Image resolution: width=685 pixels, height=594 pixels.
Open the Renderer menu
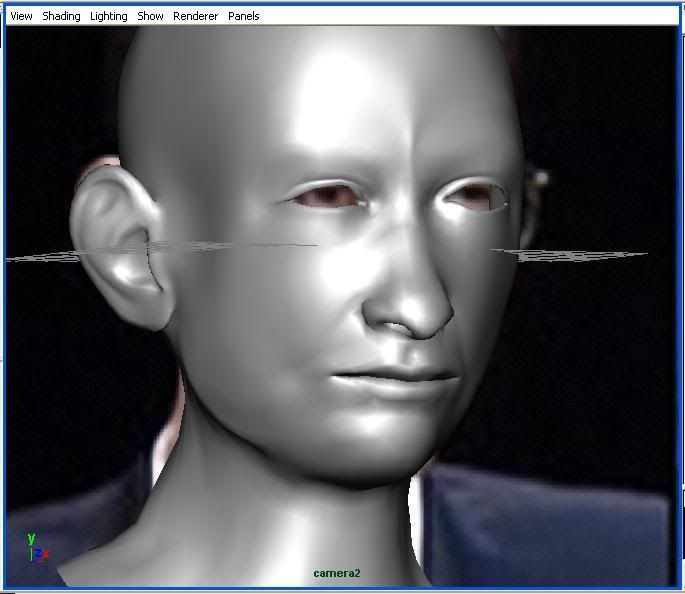pyautogui.click(x=195, y=16)
